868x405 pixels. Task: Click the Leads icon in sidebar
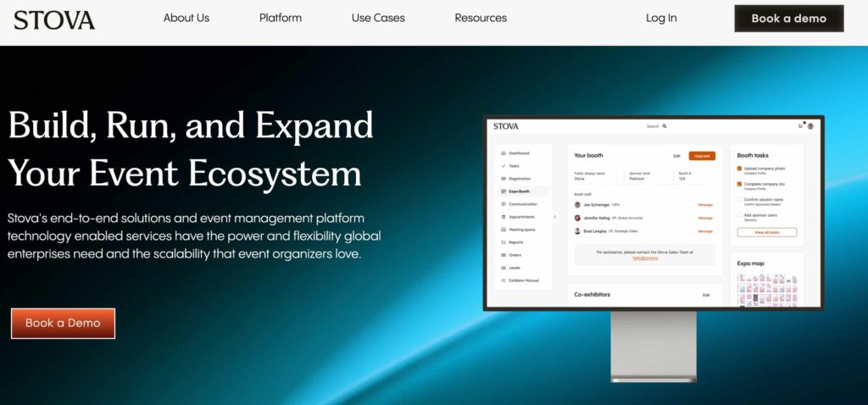click(x=504, y=268)
